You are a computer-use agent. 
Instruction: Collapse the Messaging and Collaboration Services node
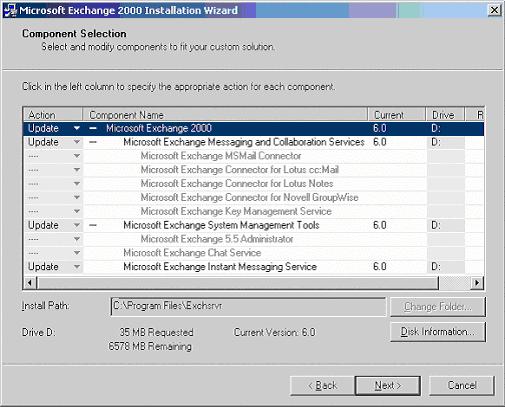click(93, 142)
